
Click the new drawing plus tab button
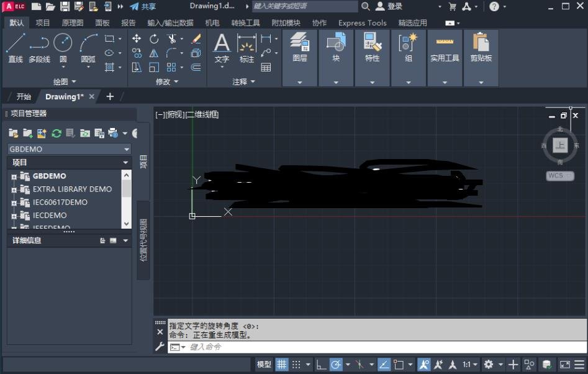point(110,97)
